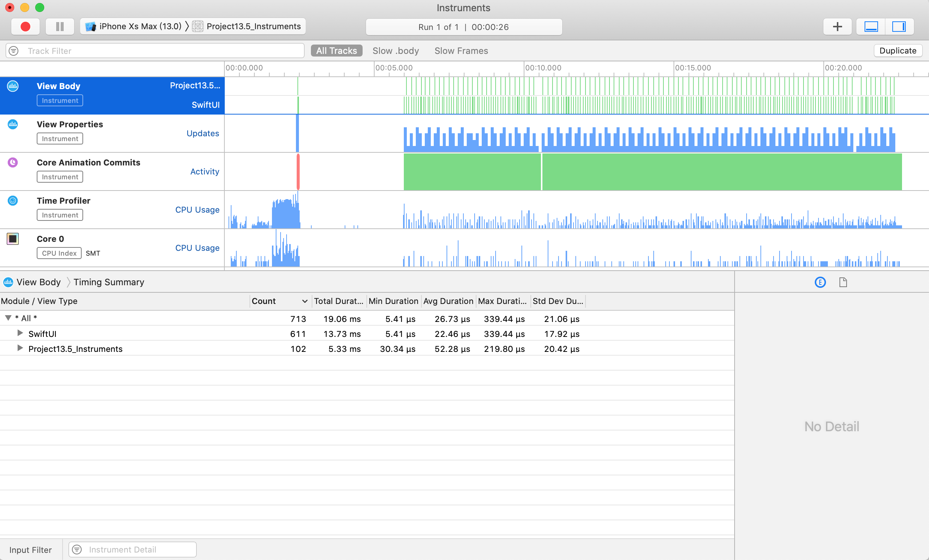Click the 713 count cell

click(x=298, y=319)
